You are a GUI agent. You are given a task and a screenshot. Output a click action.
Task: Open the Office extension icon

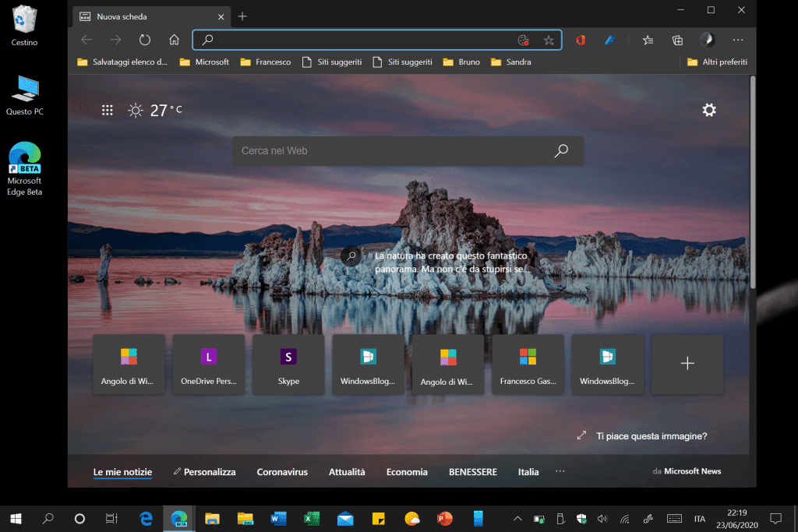point(581,40)
